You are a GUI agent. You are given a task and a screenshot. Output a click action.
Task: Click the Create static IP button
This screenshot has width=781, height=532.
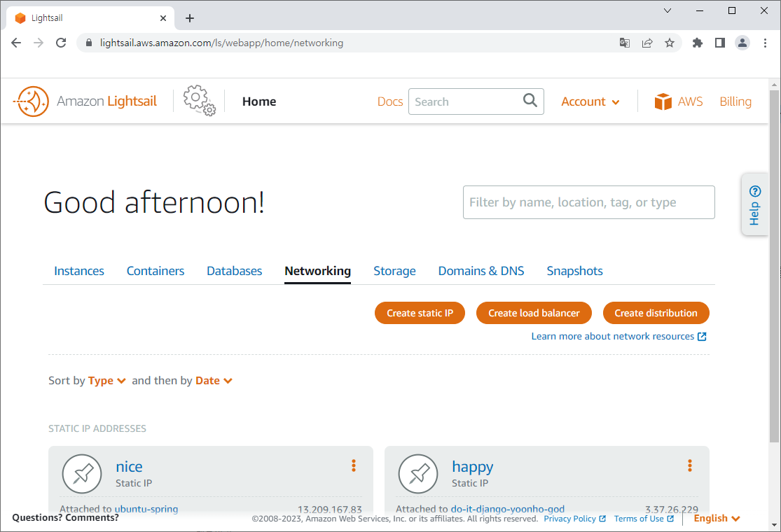pos(420,313)
